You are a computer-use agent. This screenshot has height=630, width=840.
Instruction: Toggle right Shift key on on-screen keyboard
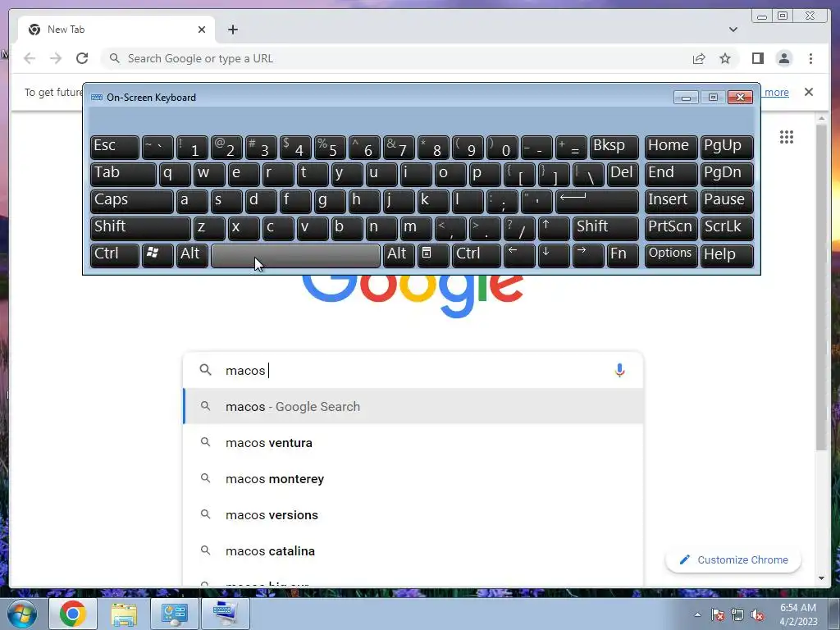click(x=605, y=228)
